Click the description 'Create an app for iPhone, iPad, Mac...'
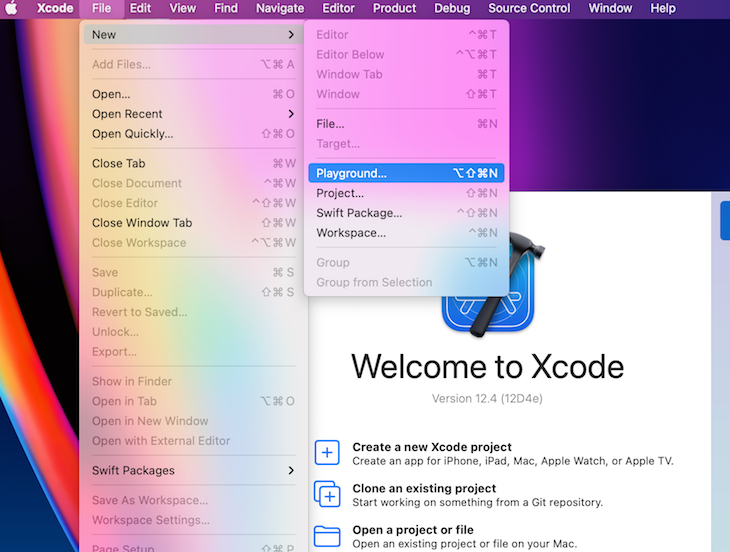 pos(513,461)
